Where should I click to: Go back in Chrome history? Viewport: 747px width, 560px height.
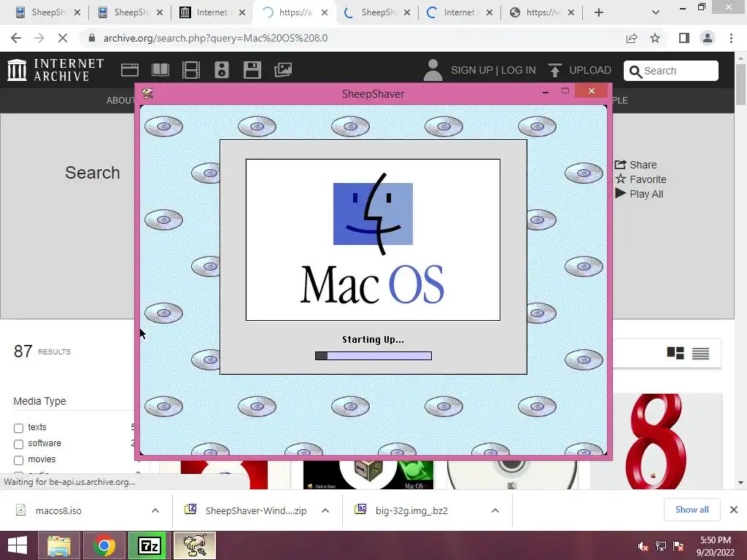[16, 38]
